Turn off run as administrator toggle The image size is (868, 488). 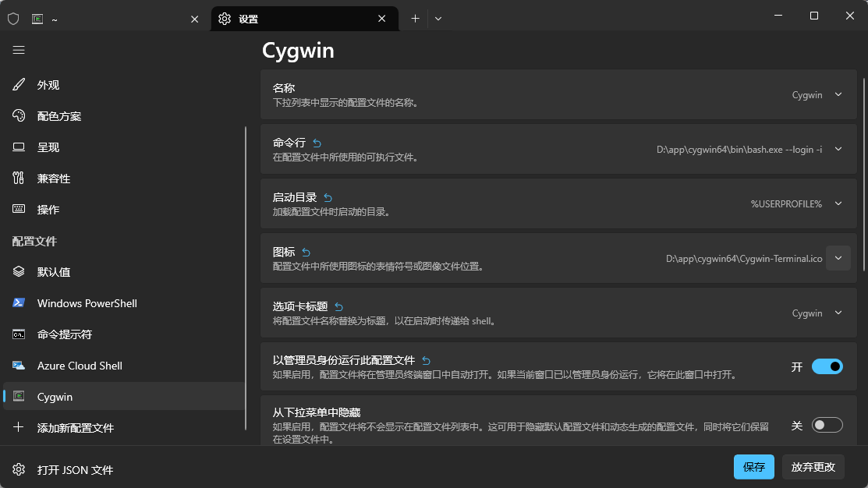[827, 366]
